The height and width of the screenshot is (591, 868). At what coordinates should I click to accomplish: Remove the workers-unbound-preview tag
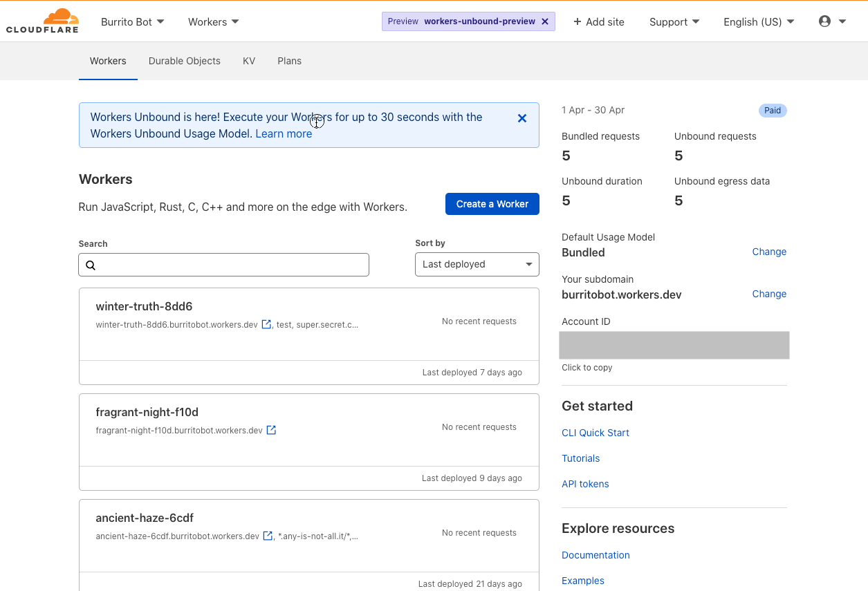tap(545, 21)
